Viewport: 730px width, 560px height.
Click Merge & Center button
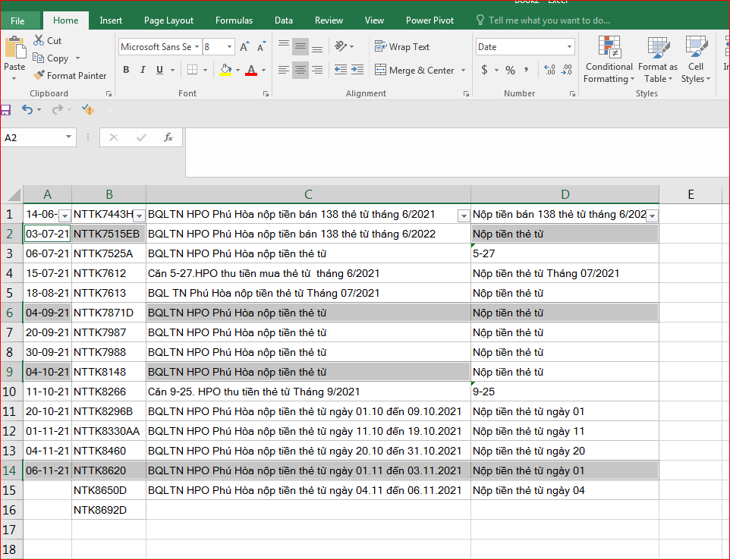pos(415,71)
